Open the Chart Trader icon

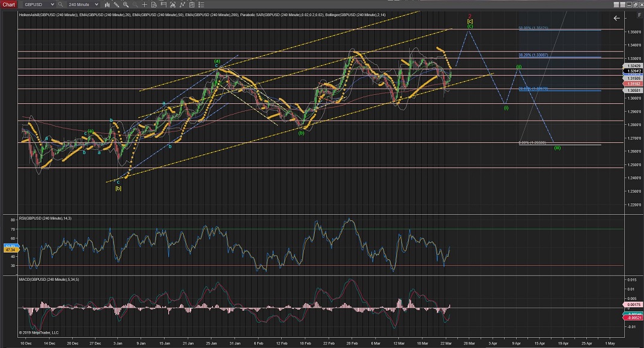click(x=163, y=5)
